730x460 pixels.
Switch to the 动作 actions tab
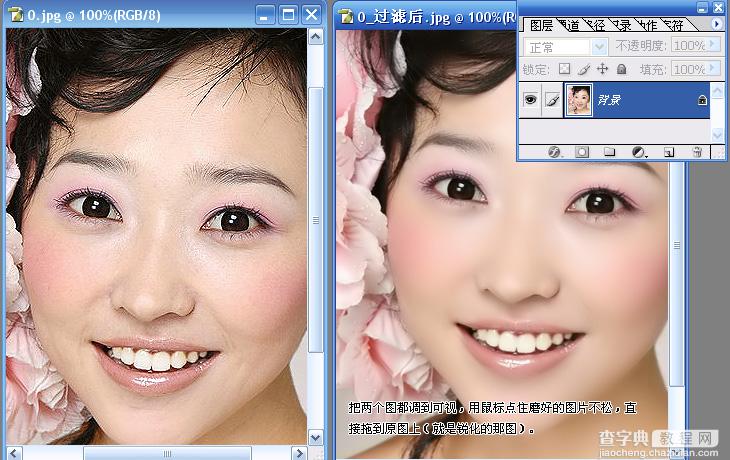(x=649, y=25)
